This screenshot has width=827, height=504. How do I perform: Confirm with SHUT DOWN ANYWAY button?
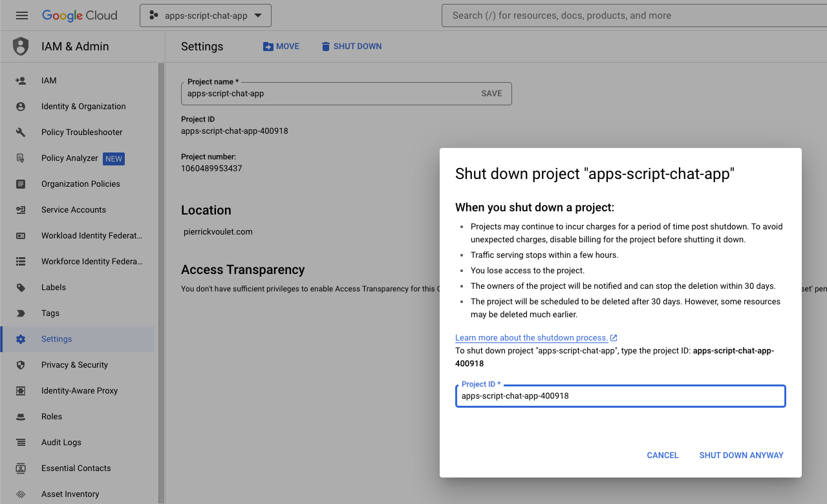(x=741, y=456)
